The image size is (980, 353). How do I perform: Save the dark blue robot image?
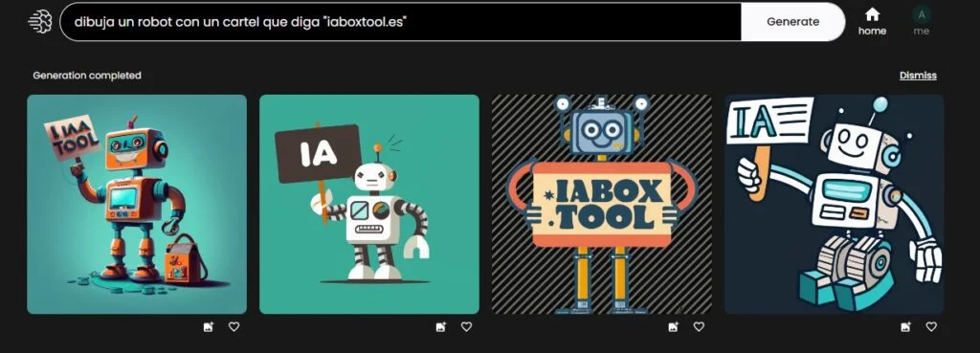[905, 327]
